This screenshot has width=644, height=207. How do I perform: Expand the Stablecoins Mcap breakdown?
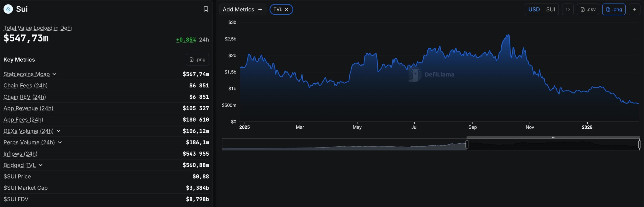tap(55, 74)
